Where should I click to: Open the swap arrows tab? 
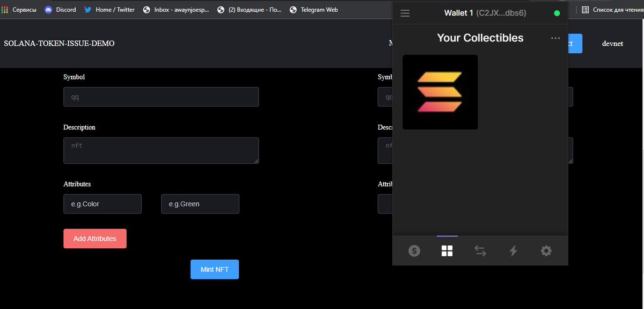(x=480, y=250)
